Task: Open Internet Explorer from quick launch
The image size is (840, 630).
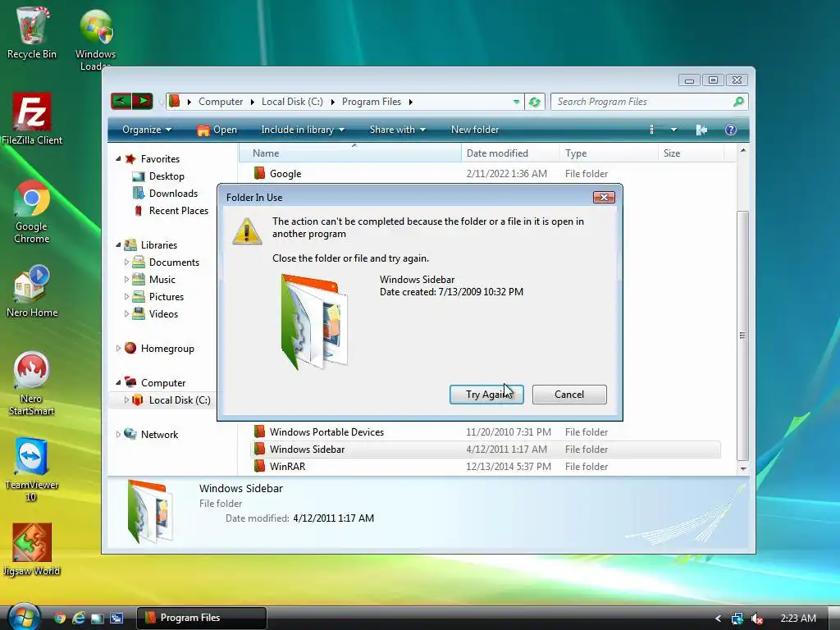Action: tap(79, 618)
